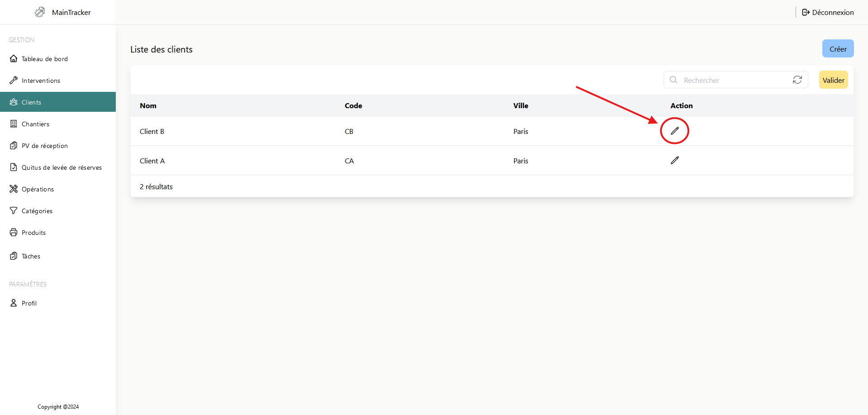Click the refresh icon in search box

point(797,80)
